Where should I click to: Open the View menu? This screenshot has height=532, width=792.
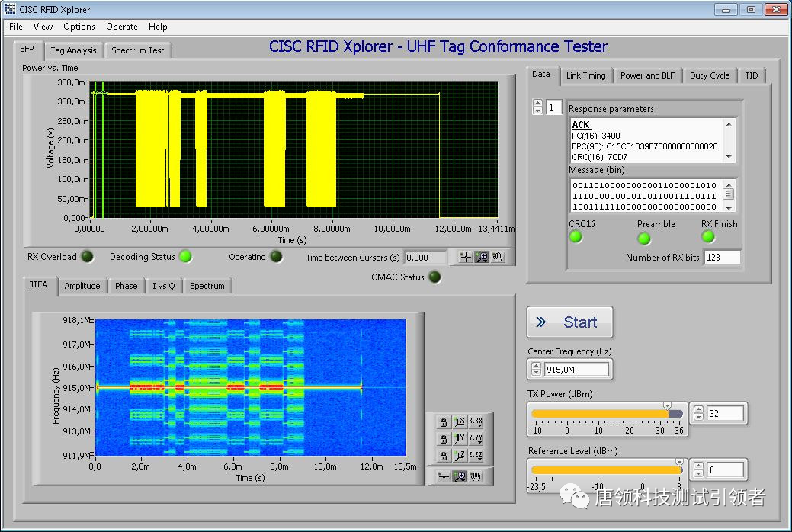(x=43, y=27)
